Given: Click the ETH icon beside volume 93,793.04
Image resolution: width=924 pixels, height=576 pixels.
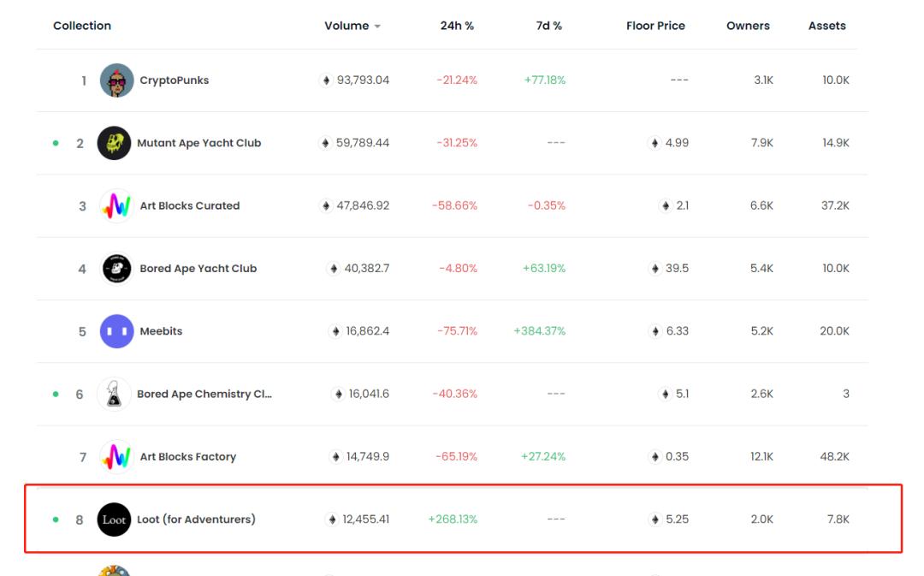Looking at the screenshot, I should 326,80.
